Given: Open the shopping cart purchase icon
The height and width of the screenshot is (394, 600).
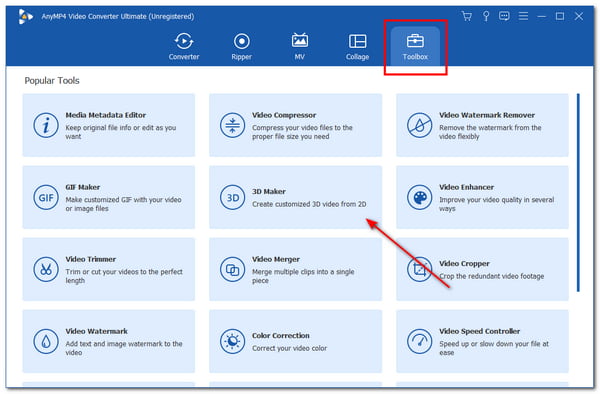Looking at the screenshot, I should coord(466,16).
